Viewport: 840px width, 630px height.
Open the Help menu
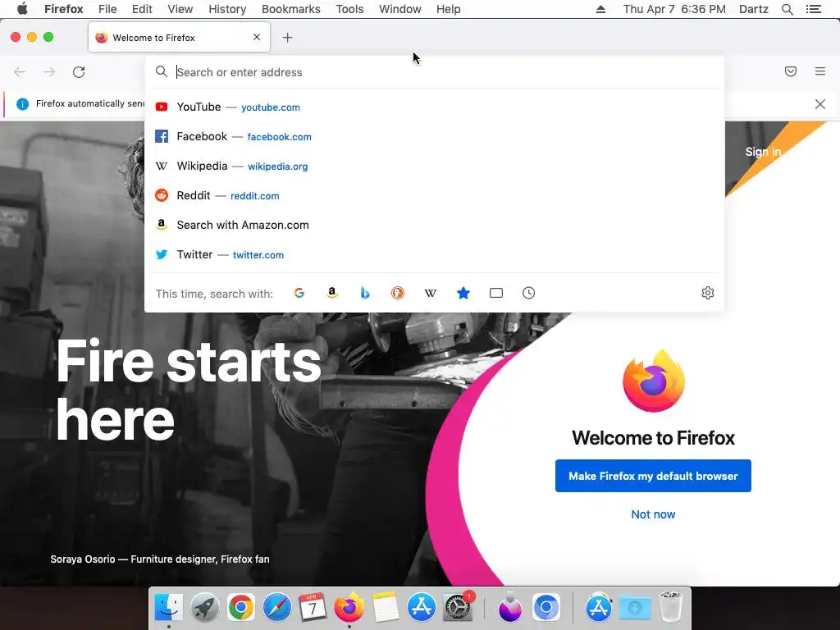pyautogui.click(x=449, y=9)
